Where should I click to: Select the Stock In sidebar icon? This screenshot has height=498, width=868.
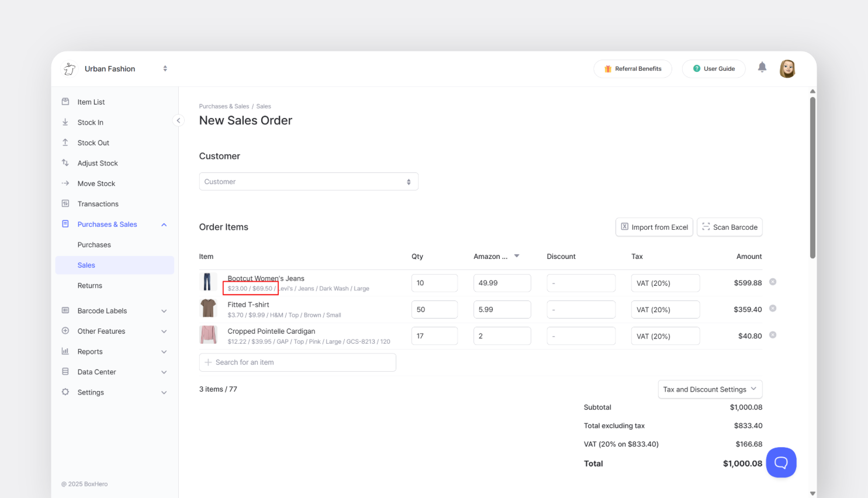[x=65, y=122]
